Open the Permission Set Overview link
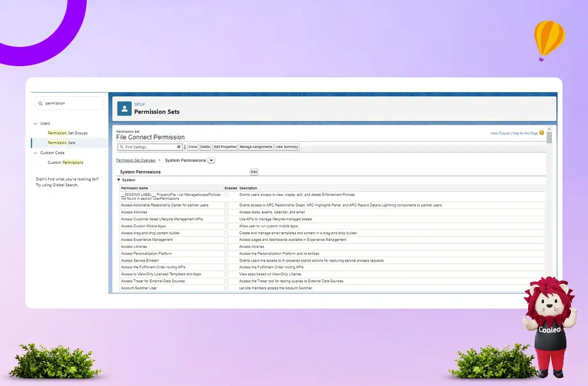This screenshot has width=588, height=386. point(136,160)
